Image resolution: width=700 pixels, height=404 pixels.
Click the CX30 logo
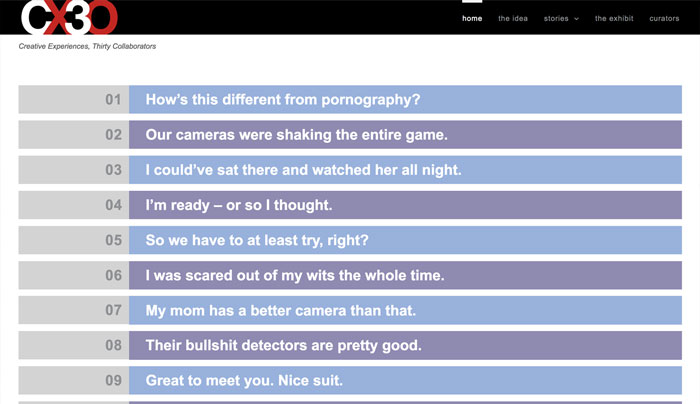tap(69, 17)
